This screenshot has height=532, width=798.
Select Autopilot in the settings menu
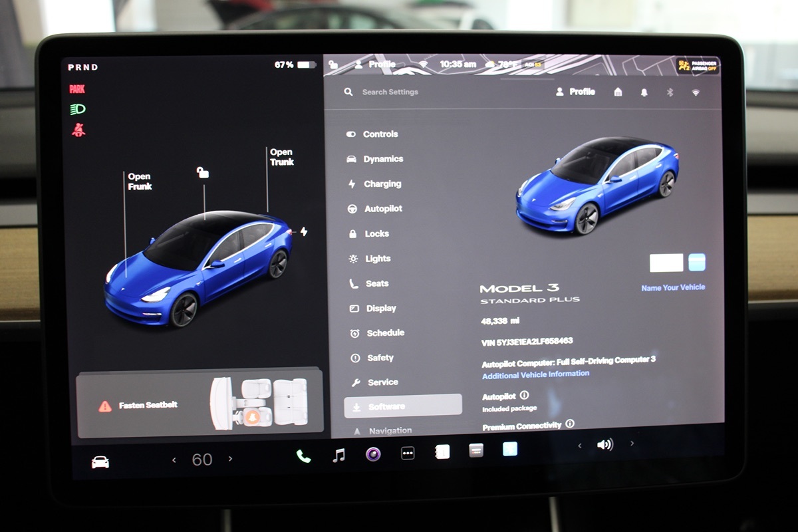click(x=382, y=209)
